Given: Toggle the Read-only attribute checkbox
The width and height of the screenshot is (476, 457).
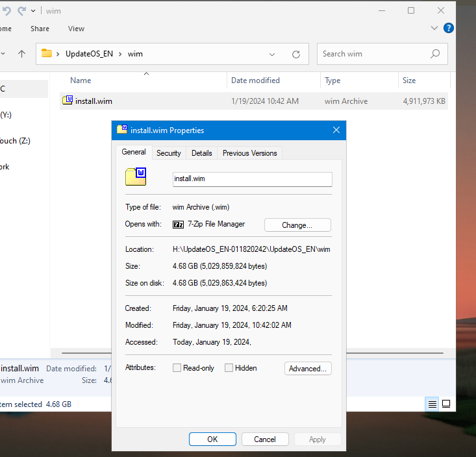Looking at the screenshot, I should point(177,368).
